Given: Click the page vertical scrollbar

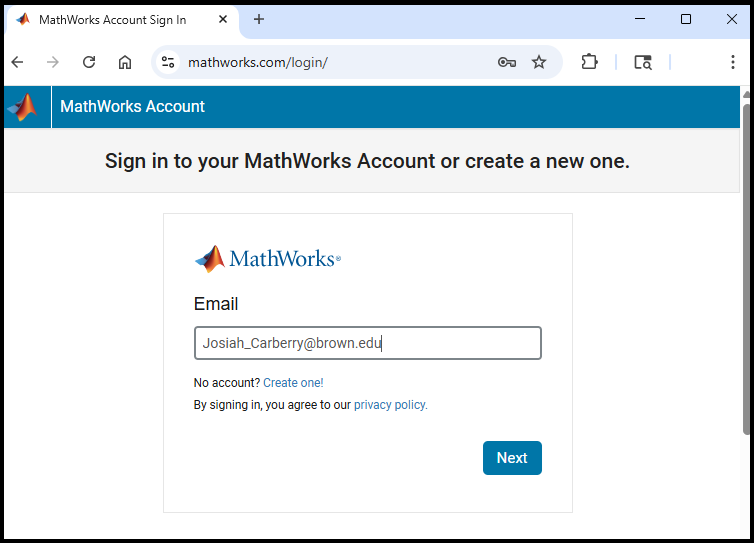Looking at the screenshot, I should [746, 269].
